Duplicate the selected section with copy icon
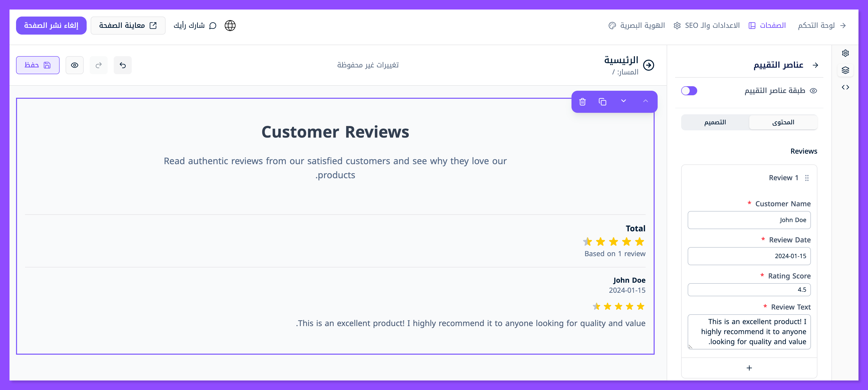Screen dimensions: 868x390 pyautogui.click(x=603, y=102)
